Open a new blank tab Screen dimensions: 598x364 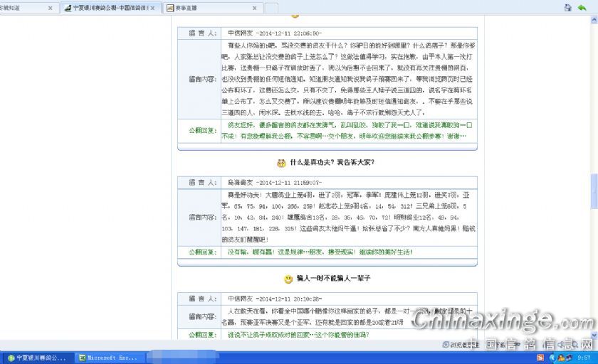(x=271, y=9)
